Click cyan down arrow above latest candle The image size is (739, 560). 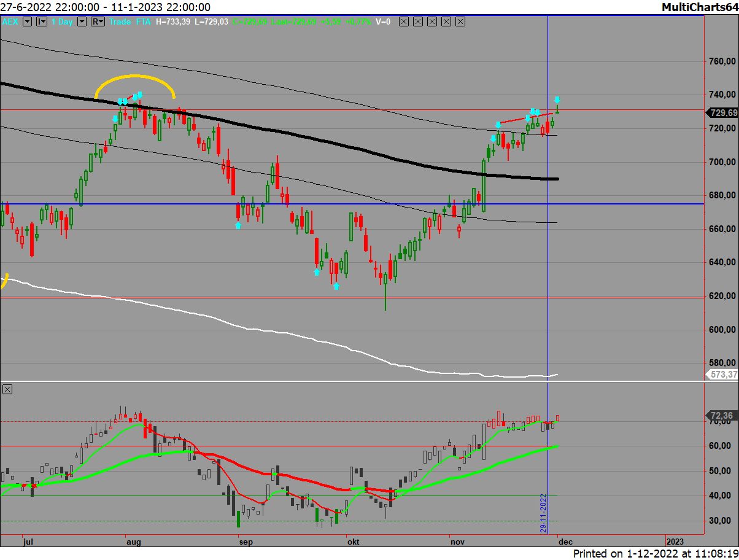point(557,100)
